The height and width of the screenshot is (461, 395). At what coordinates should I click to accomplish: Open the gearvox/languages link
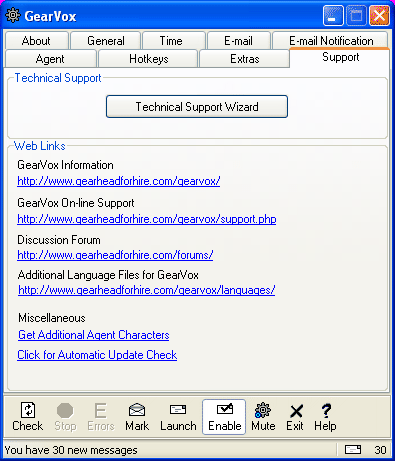click(x=147, y=290)
